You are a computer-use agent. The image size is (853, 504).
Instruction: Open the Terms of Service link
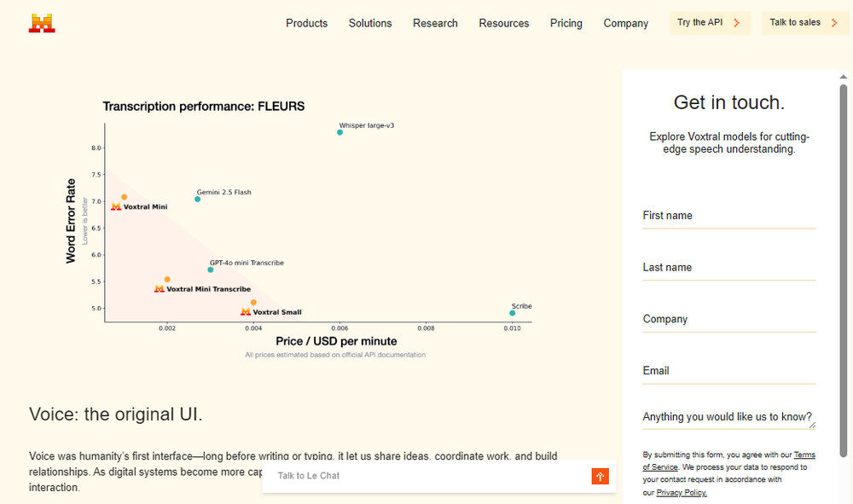(x=804, y=455)
